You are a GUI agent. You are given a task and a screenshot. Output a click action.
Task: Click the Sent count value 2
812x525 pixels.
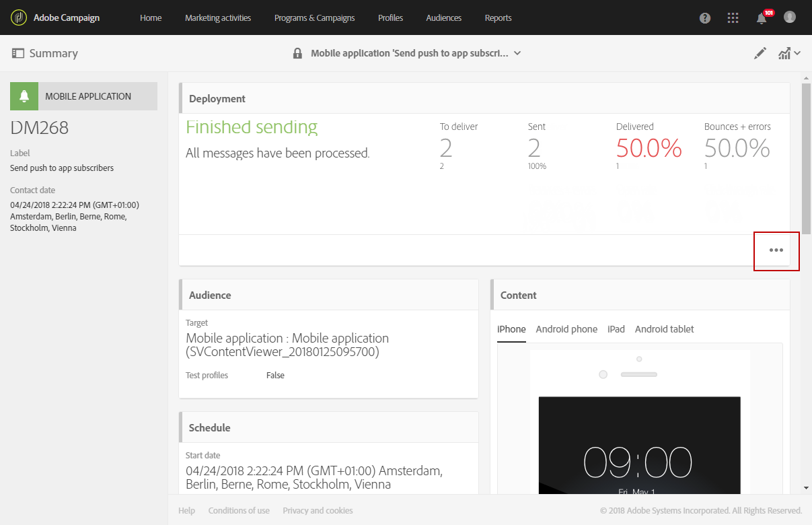tap(534, 148)
